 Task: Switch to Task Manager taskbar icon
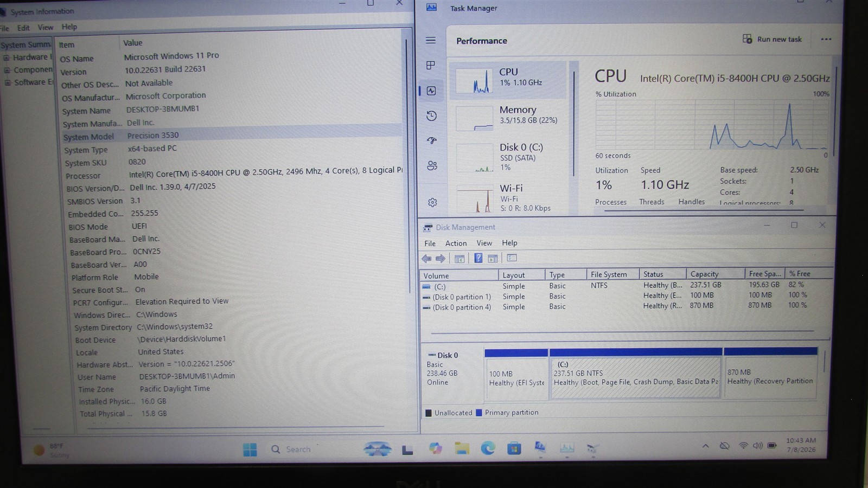(x=566, y=448)
